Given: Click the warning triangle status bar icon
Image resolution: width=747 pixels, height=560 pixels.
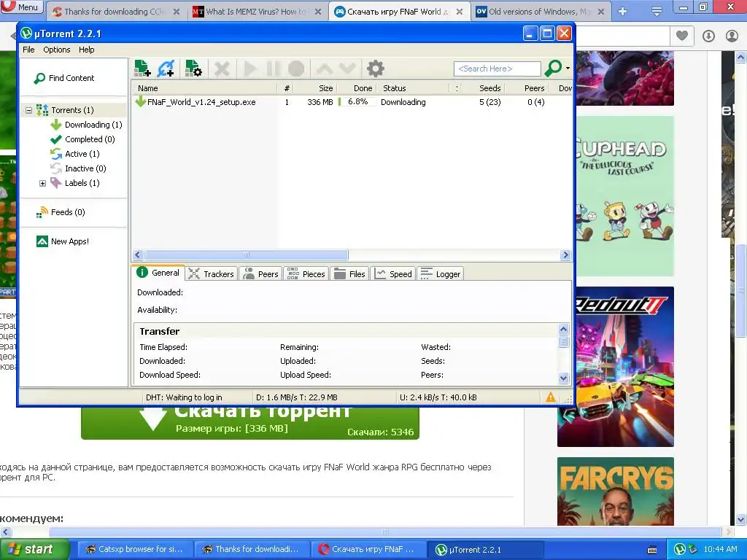Looking at the screenshot, I should 551,397.
